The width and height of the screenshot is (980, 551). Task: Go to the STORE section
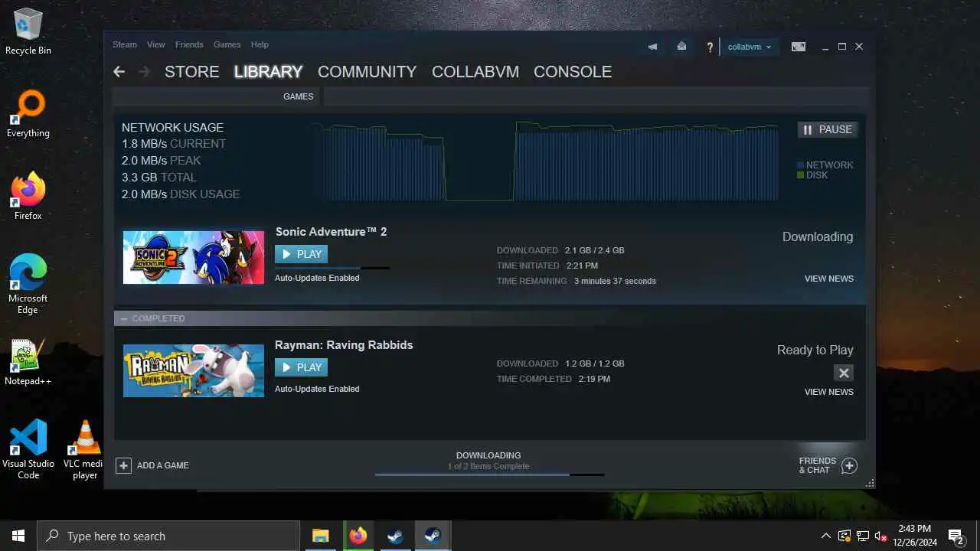[192, 72]
